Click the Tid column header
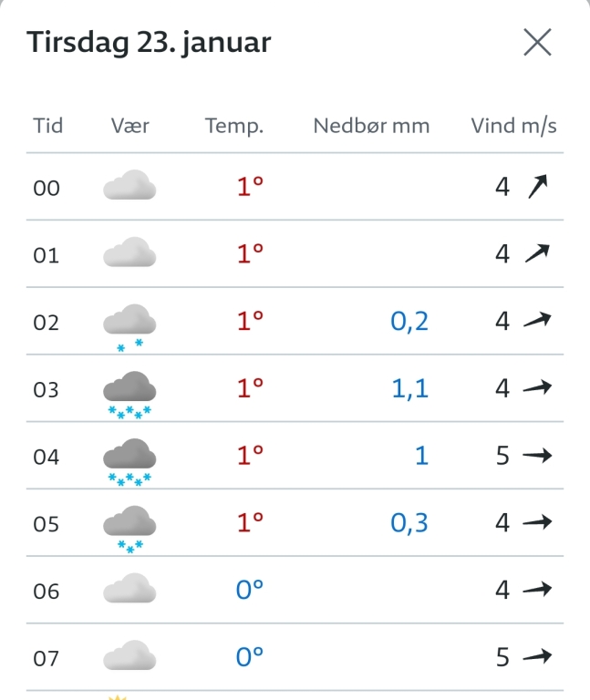Image resolution: width=590 pixels, height=700 pixels. click(x=48, y=126)
